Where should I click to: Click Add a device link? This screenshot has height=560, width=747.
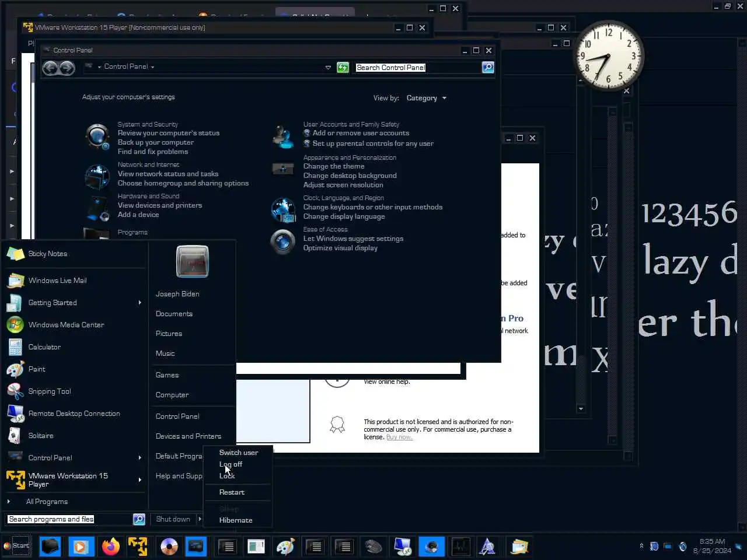pos(138,215)
